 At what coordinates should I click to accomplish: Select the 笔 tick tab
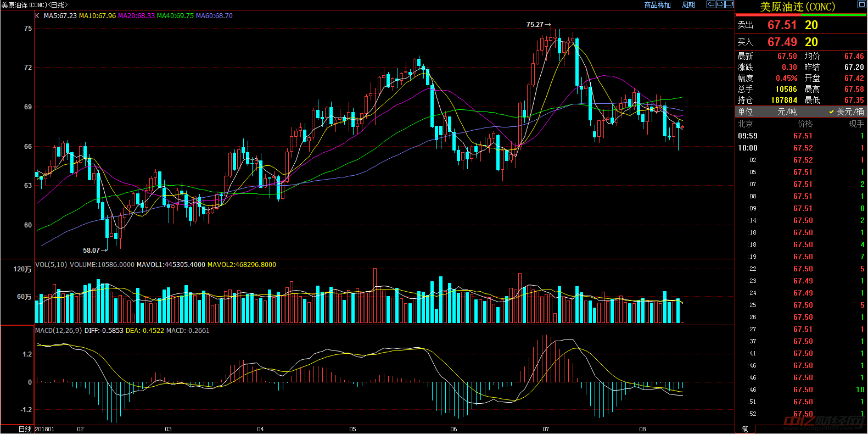click(745, 429)
